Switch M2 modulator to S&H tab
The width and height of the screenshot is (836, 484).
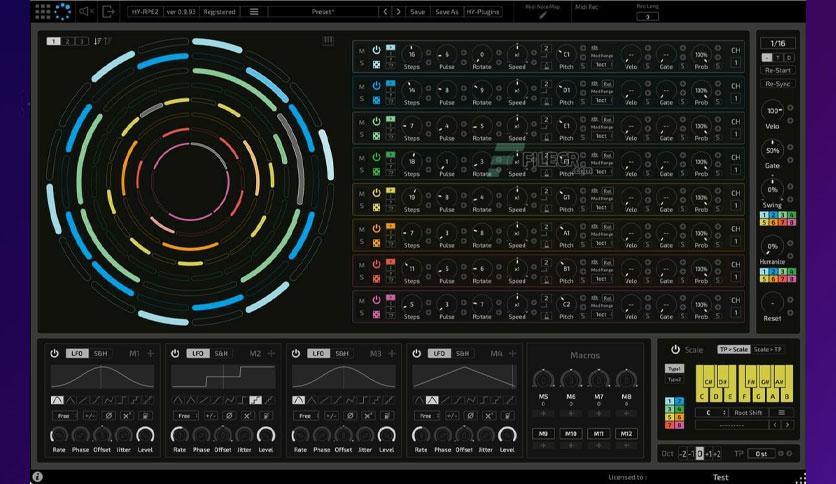(221, 353)
